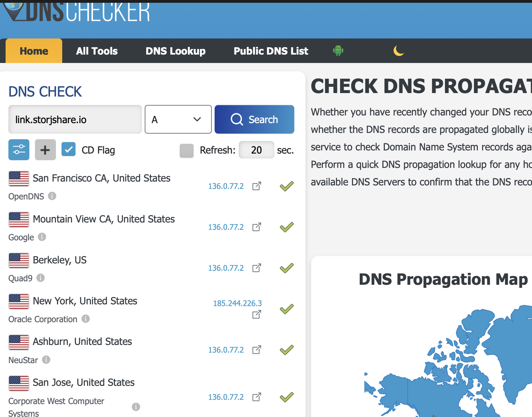The height and width of the screenshot is (417, 532).
Task: Open the DNS Lookup menu item
Action: click(175, 51)
